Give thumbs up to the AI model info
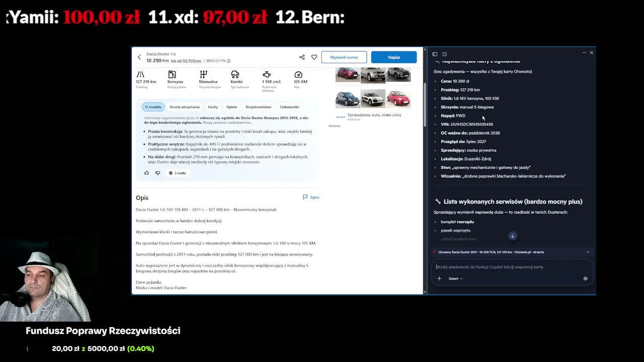Image resolution: width=644 pixels, height=362 pixels. [146, 173]
